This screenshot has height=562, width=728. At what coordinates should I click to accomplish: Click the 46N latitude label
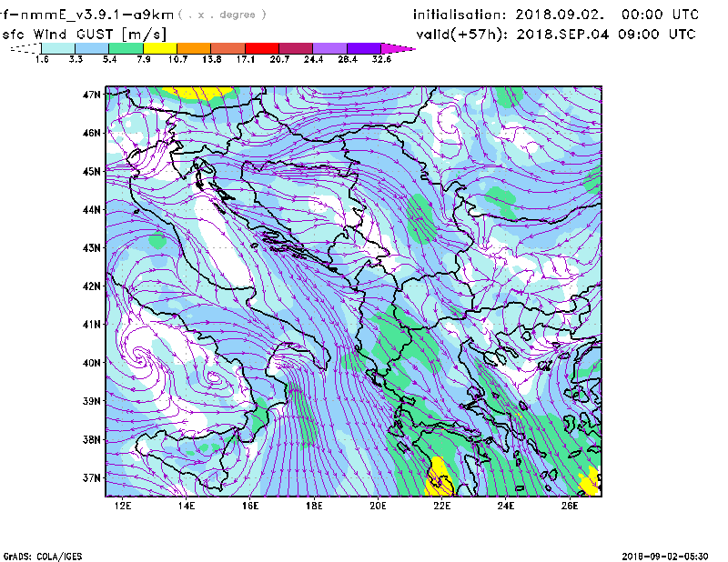click(92, 133)
